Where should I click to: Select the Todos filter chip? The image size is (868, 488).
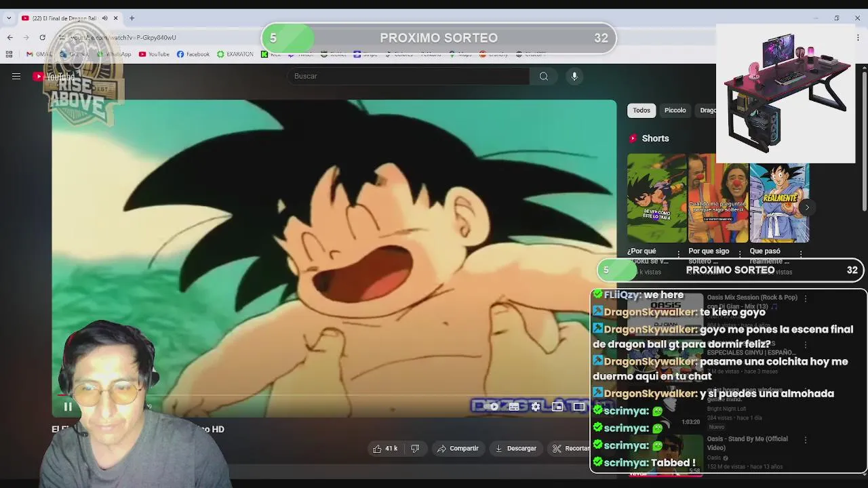pyautogui.click(x=642, y=110)
